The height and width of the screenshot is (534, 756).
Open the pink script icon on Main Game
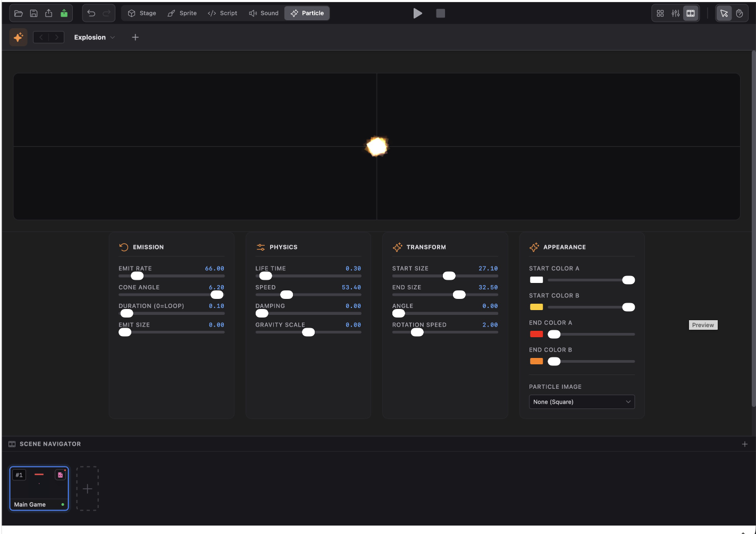pyautogui.click(x=61, y=475)
